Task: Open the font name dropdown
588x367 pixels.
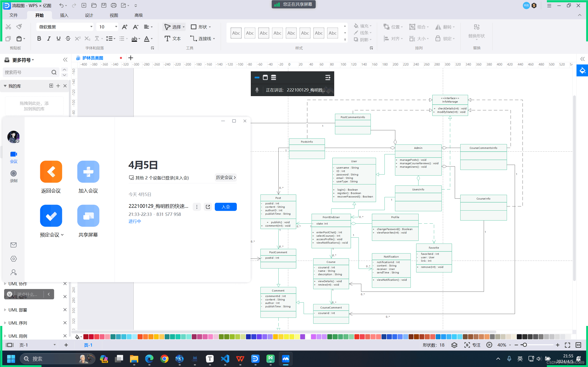Action: [91, 27]
